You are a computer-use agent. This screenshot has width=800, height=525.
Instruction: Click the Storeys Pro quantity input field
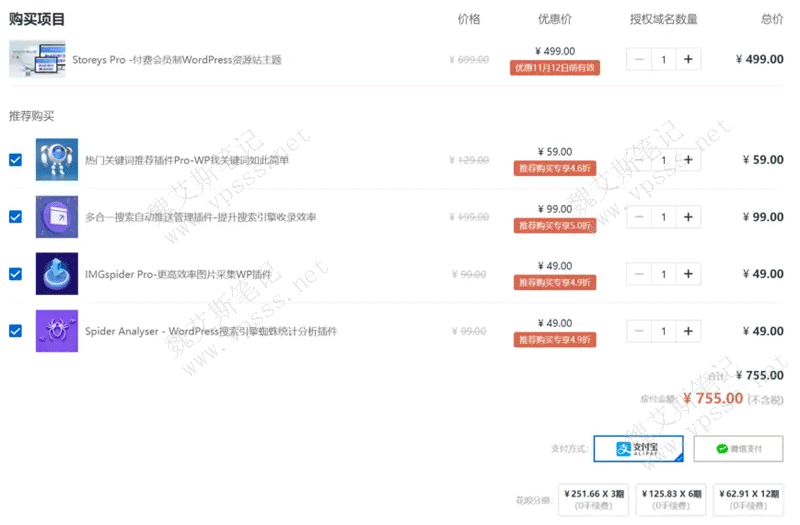coord(663,60)
